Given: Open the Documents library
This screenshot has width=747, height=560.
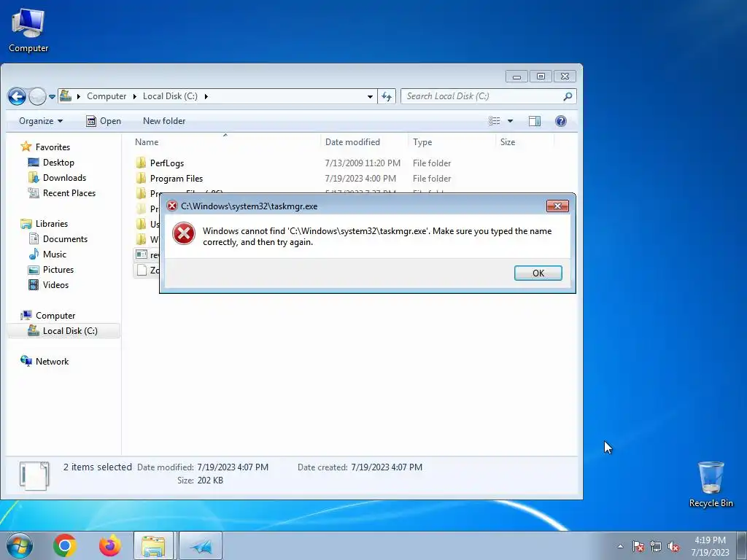Looking at the screenshot, I should point(65,238).
